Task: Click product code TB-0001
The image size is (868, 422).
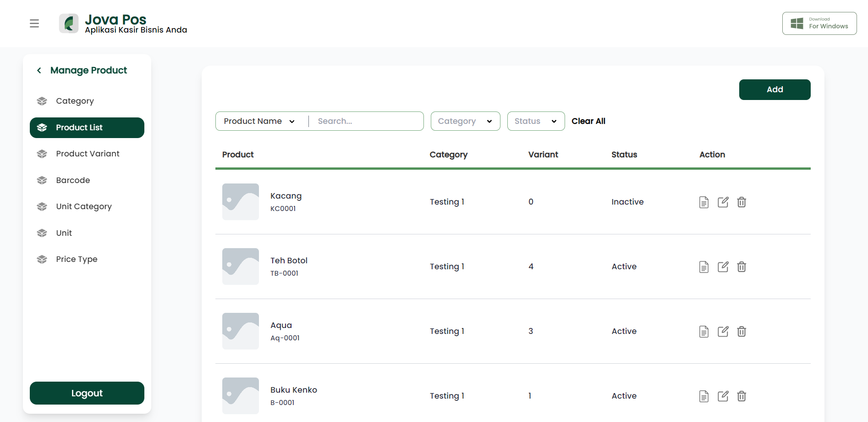Action: click(284, 273)
